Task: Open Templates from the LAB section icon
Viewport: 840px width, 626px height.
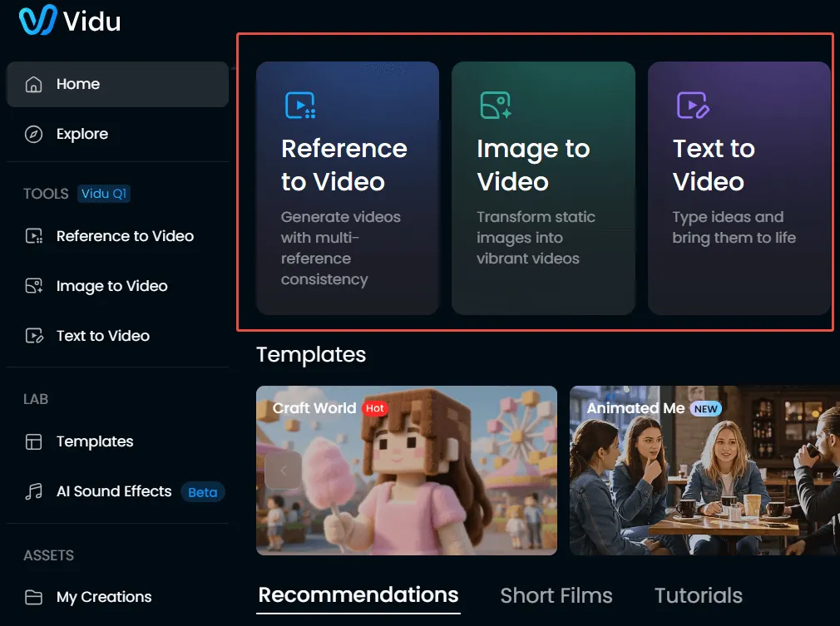Action: [34, 441]
